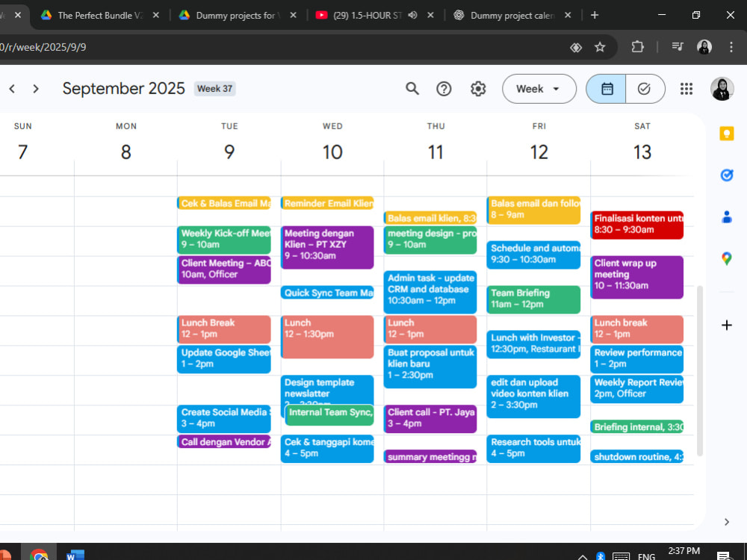Select Tuesday 9 date header
This screenshot has height=560, width=747.
point(229,152)
